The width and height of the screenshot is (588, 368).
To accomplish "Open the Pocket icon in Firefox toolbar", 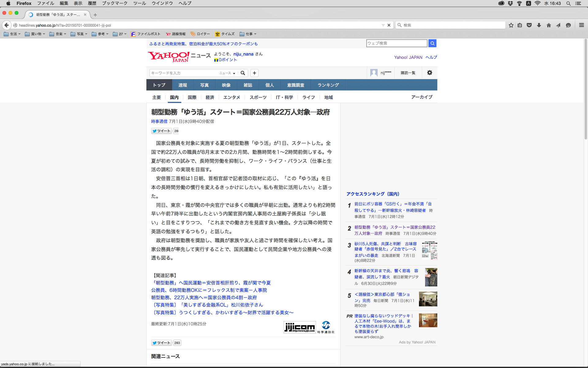I will 529,25.
